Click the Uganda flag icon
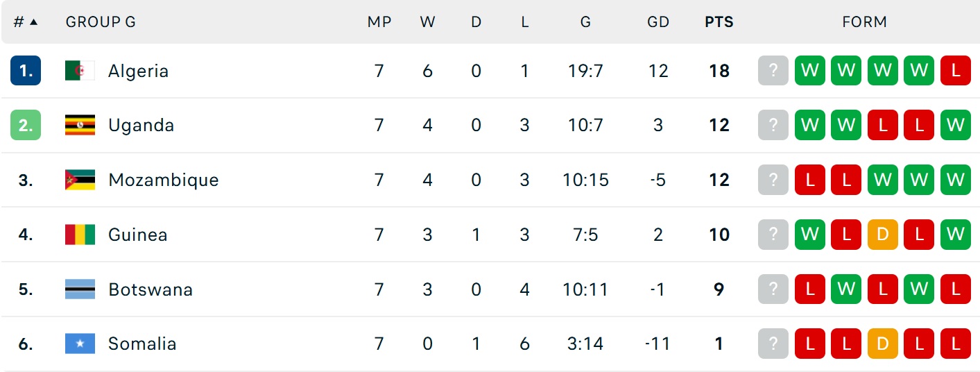 (80, 126)
